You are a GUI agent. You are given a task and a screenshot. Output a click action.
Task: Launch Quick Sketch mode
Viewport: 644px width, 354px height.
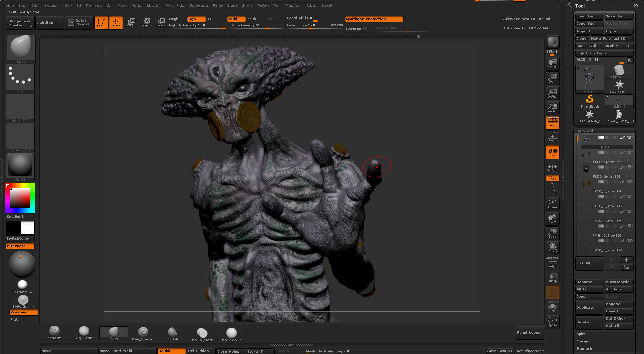tap(79, 23)
